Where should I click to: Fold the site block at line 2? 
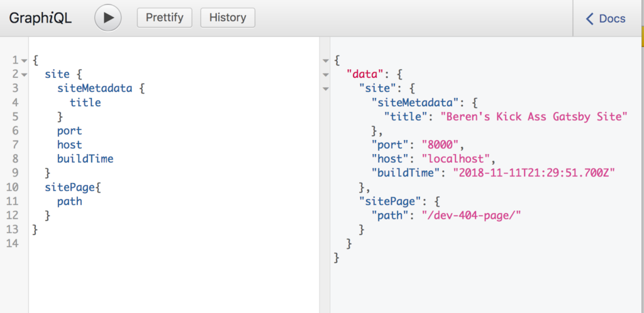(24, 75)
